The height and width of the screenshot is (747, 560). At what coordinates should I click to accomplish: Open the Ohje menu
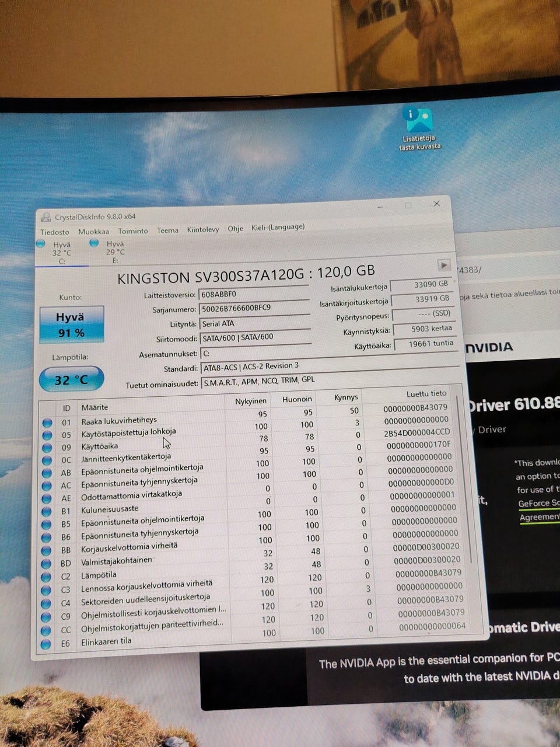236,229
